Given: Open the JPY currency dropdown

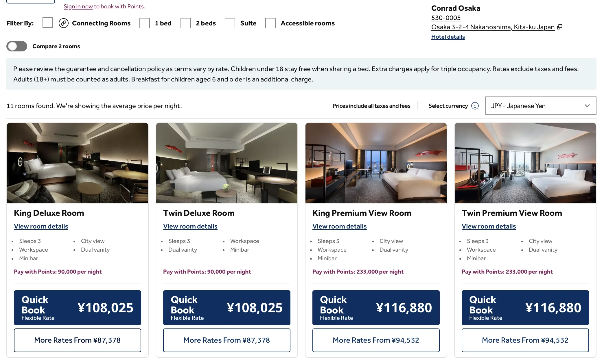Looking at the screenshot, I should (541, 106).
